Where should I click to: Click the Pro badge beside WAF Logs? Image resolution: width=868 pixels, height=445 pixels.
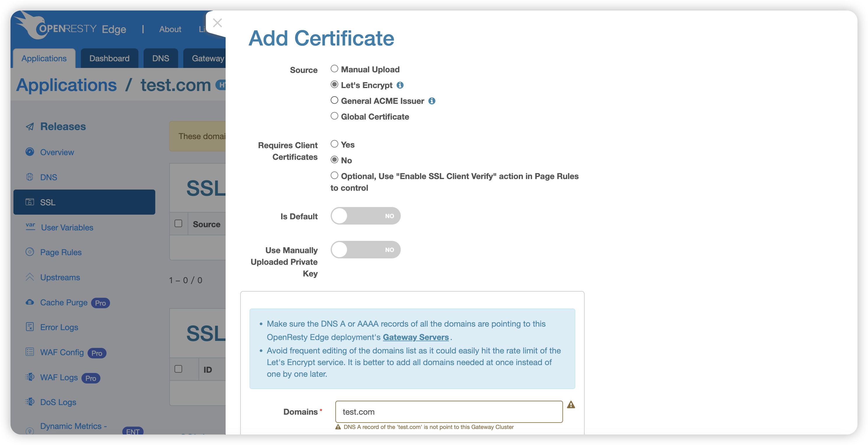(91, 378)
